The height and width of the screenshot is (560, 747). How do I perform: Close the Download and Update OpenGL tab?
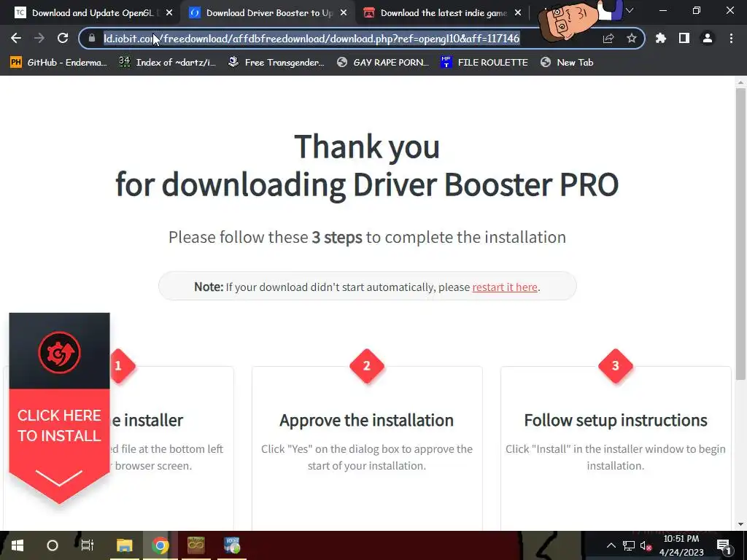point(169,13)
